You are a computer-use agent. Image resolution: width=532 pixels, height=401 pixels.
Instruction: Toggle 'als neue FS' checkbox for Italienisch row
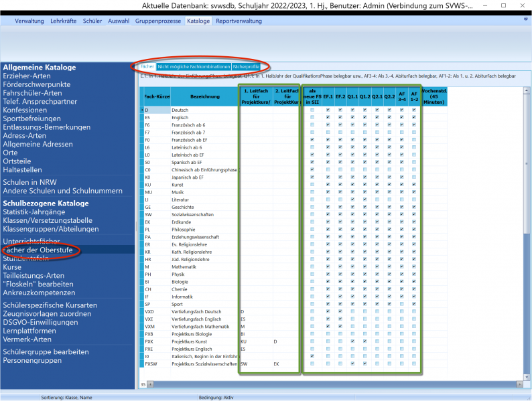pyautogui.click(x=312, y=356)
